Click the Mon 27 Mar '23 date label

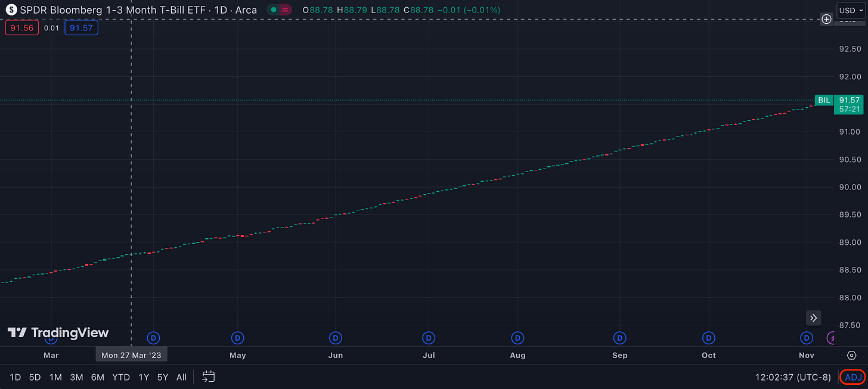pos(131,355)
